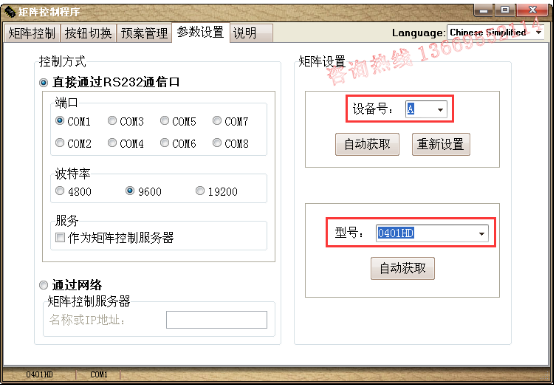Click COM1 in the status bar

pyautogui.click(x=99, y=374)
